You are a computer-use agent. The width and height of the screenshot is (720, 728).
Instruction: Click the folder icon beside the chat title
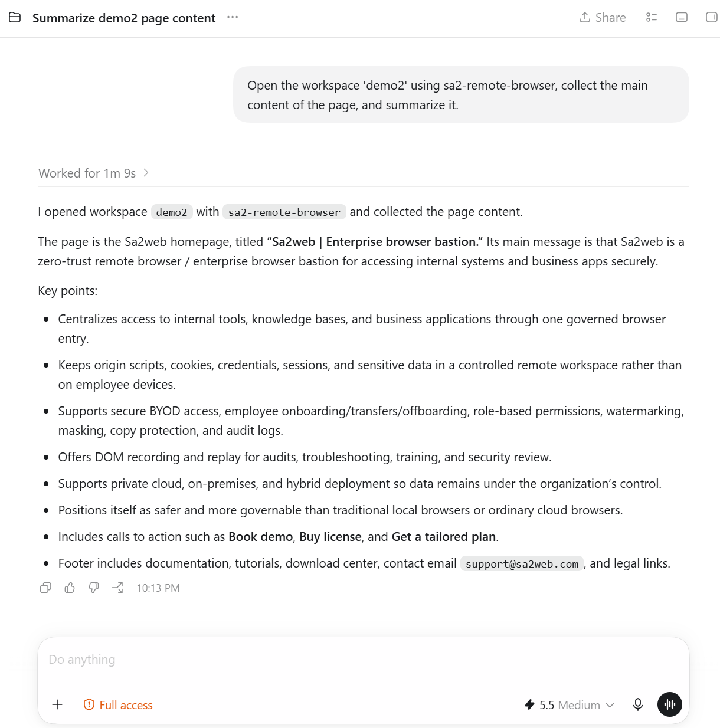(x=15, y=18)
